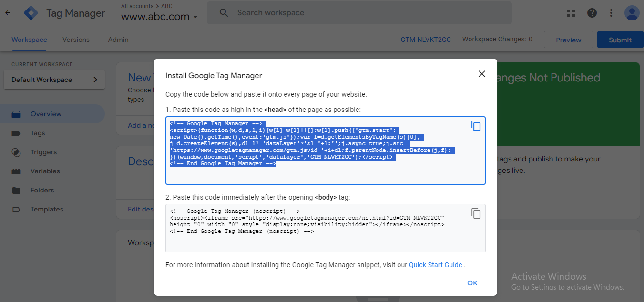Image resolution: width=644 pixels, height=302 pixels.
Task: Switch to the Versions tab
Action: [76, 40]
